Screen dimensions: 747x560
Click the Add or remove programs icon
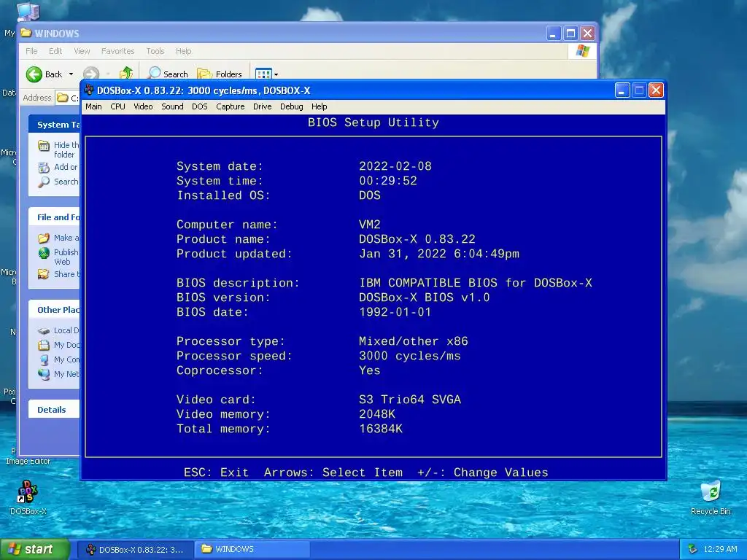pos(44,167)
